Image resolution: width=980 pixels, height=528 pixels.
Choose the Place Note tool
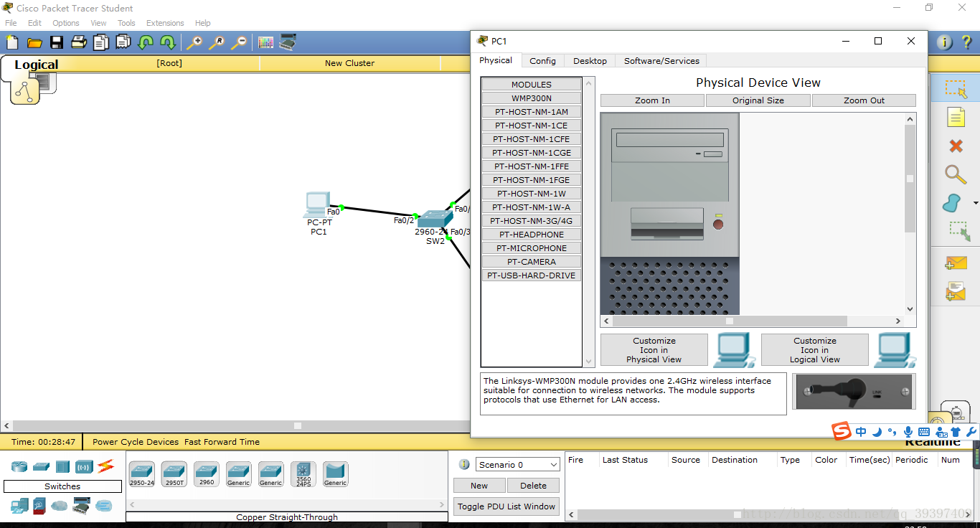[x=956, y=117]
